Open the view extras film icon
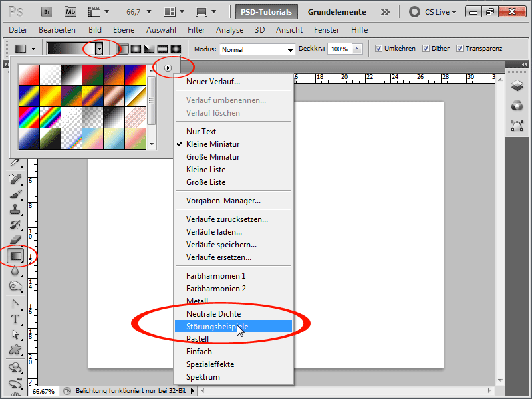The image size is (532, 399). click(94, 12)
